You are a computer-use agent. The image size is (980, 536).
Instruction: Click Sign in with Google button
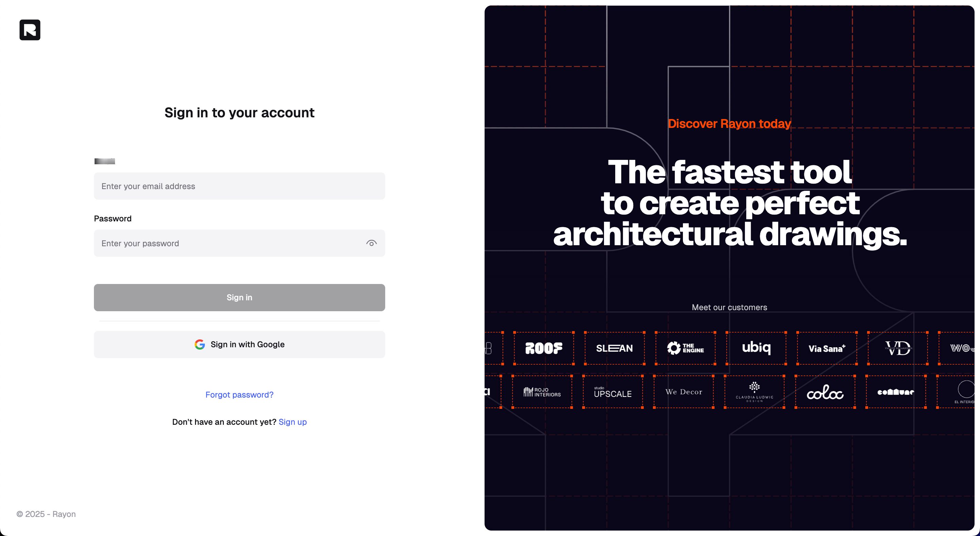[240, 344]
